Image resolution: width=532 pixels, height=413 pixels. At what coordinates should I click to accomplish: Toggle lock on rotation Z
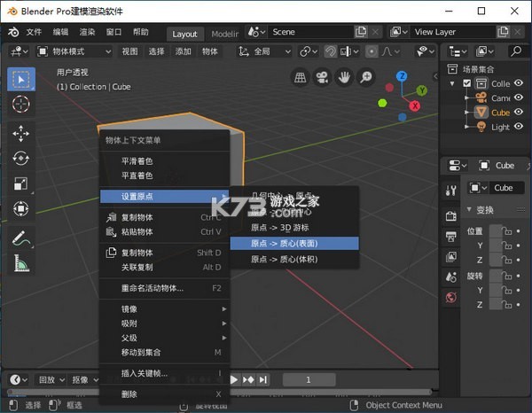(x=507, y=305)
